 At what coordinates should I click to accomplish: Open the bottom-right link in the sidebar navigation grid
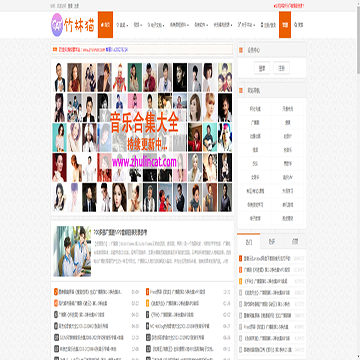tap(287, 218)
